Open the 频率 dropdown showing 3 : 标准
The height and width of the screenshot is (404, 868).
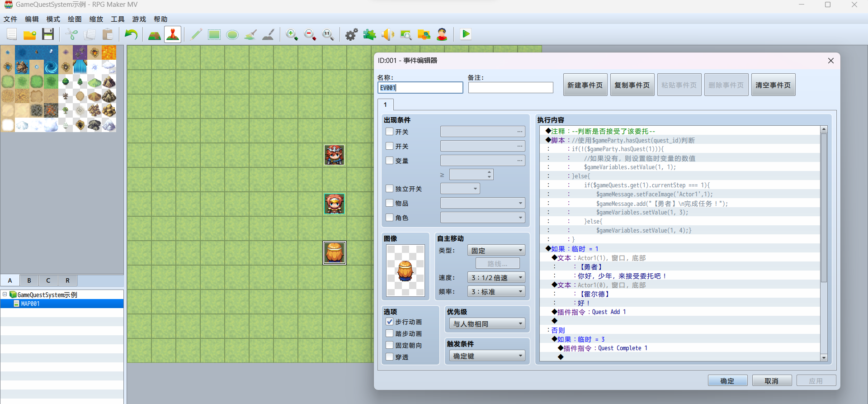click(496, 291)
